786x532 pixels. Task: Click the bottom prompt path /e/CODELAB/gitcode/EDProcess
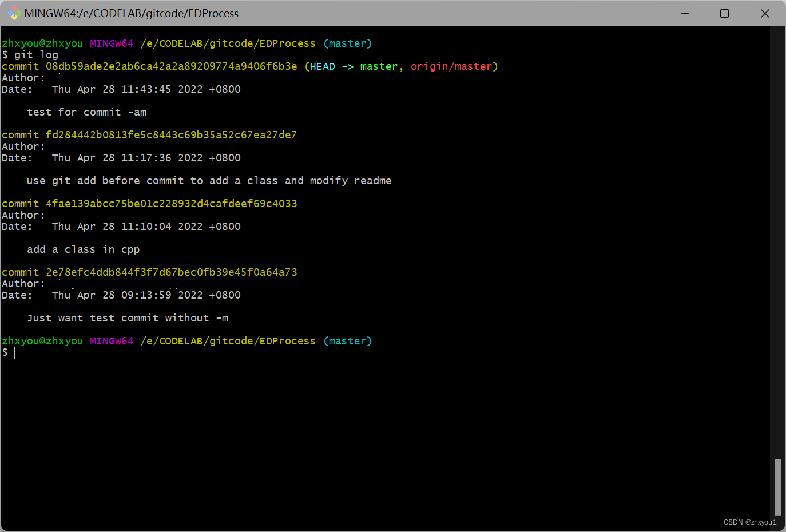pos(228,341)
